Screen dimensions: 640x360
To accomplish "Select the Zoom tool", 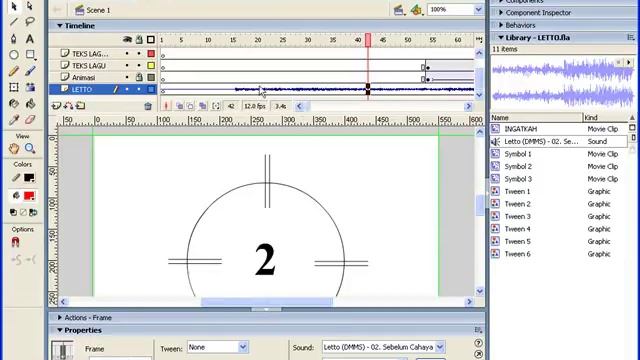I will pos(30,148).
